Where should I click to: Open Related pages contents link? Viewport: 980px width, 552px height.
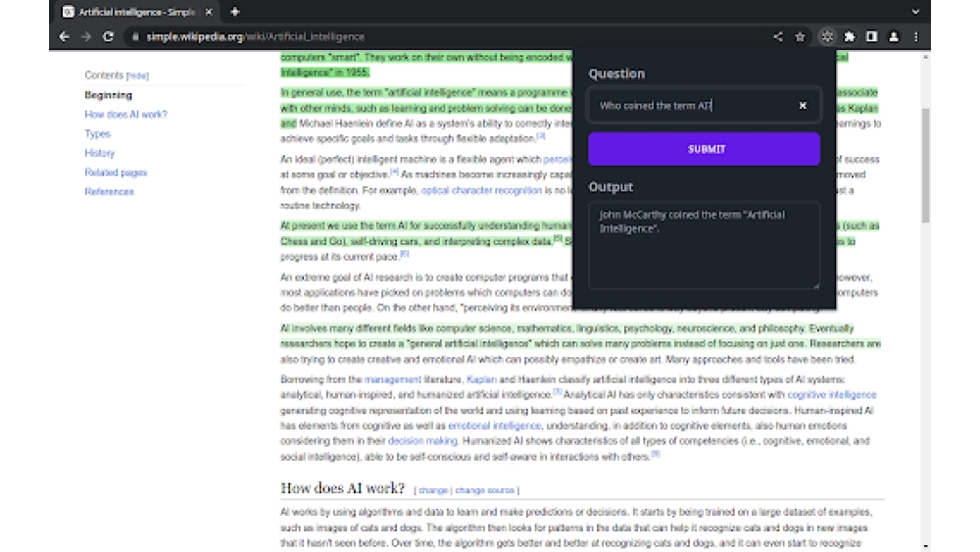click(116, 173)
